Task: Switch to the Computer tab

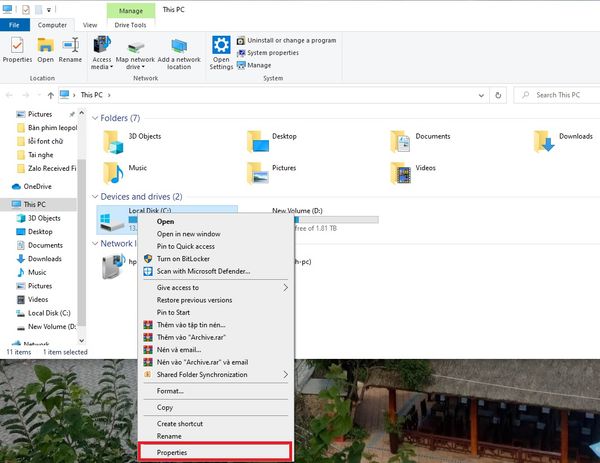Action: (52, 25)
